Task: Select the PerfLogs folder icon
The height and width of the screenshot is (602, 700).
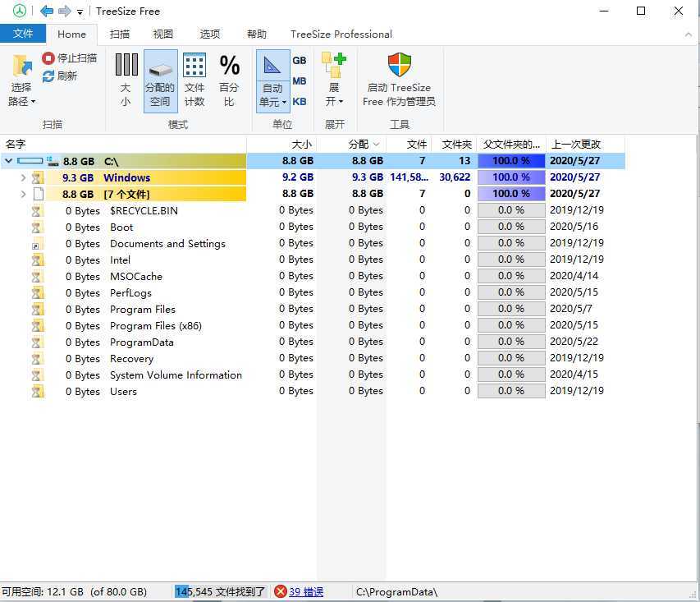Action: 38,292
